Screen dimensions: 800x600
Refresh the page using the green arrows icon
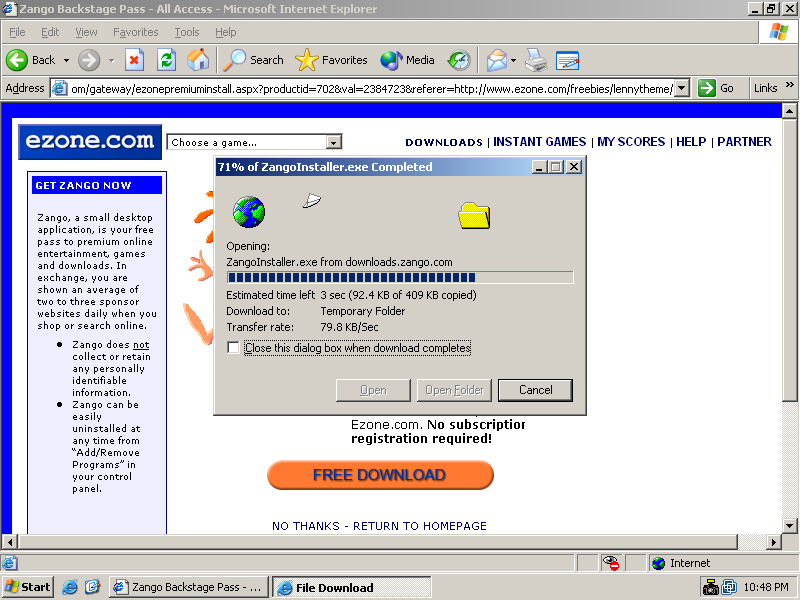pyautogui.click(x=166, y=60)
